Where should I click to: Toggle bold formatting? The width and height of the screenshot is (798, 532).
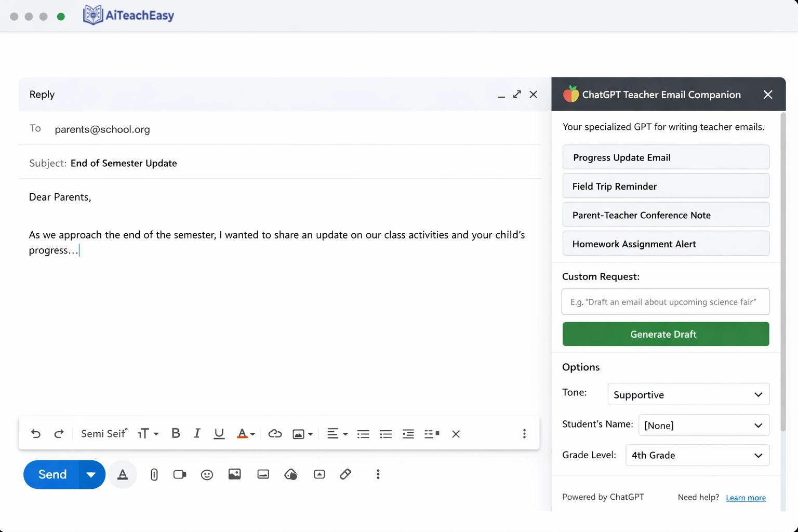(176, 433)
